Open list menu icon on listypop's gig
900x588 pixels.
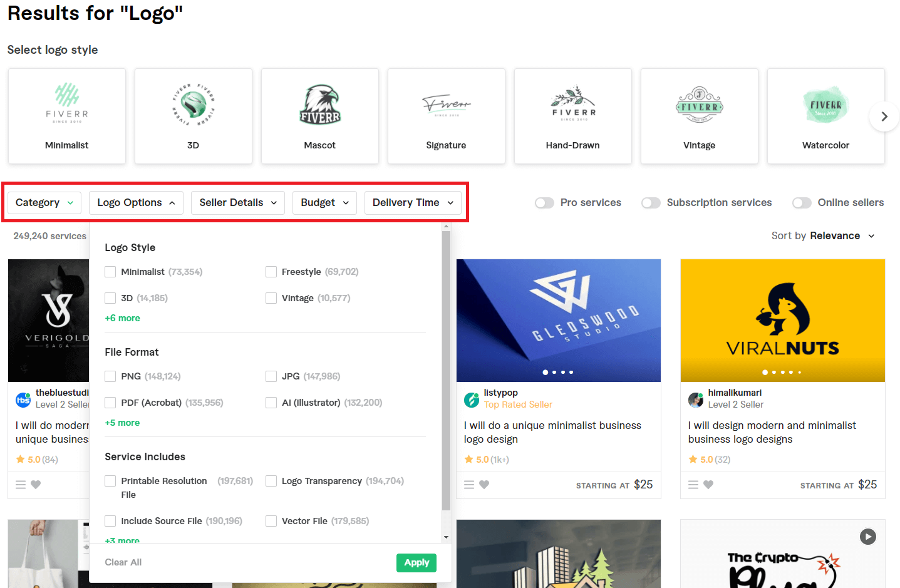469,485
